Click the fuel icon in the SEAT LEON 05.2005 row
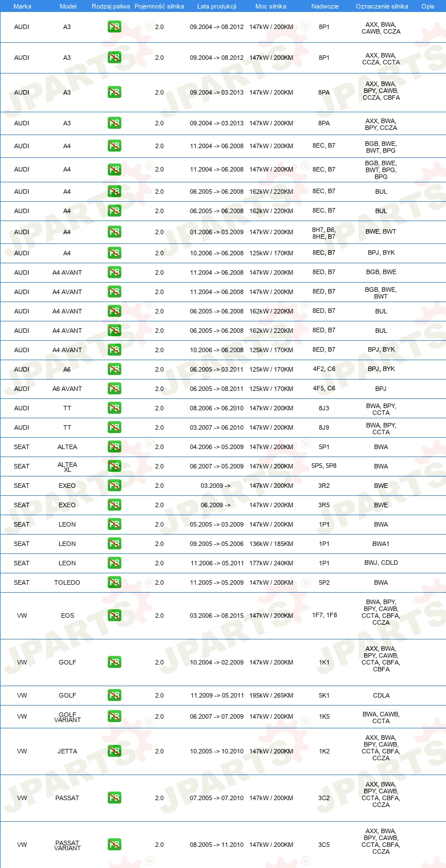 [x=114, y=524]
